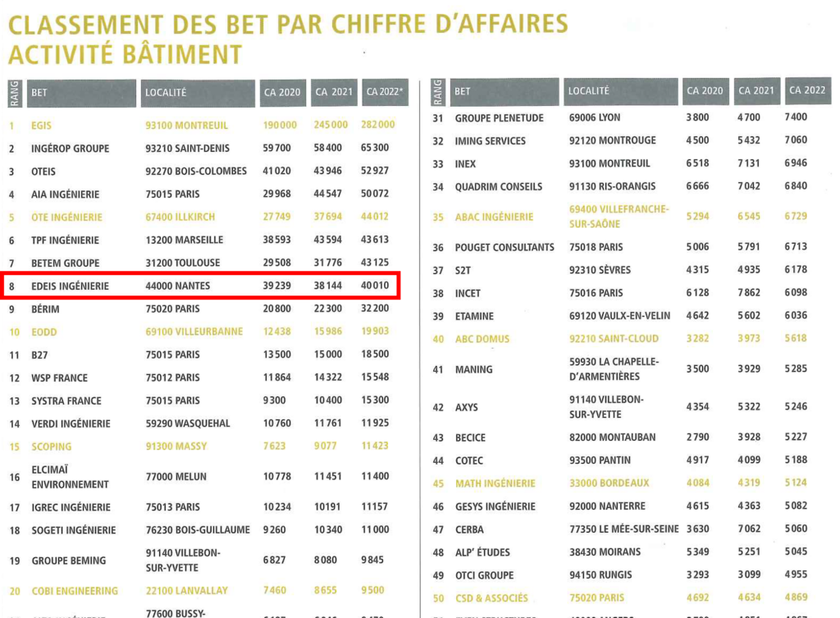Screen dimensions: 840x618
Task: Select the BETEM GROUPE row name
Action: tap(66, 263)
